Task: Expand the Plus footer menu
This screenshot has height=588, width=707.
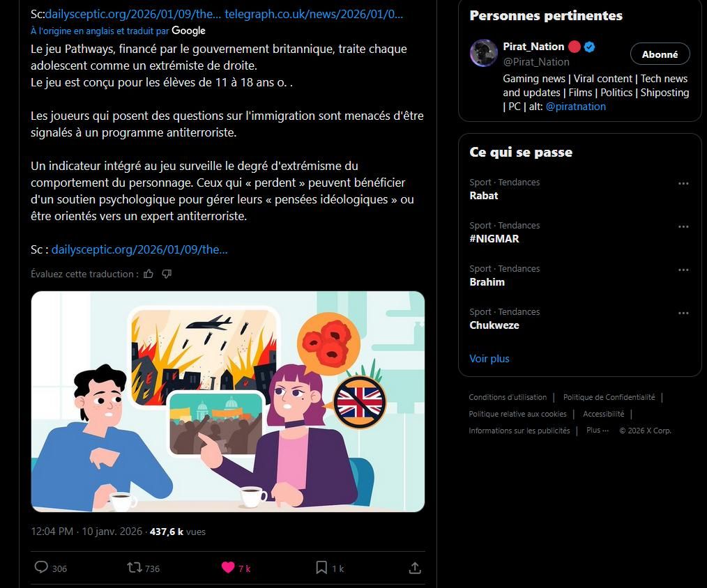Action: click(x=598, y=430)
